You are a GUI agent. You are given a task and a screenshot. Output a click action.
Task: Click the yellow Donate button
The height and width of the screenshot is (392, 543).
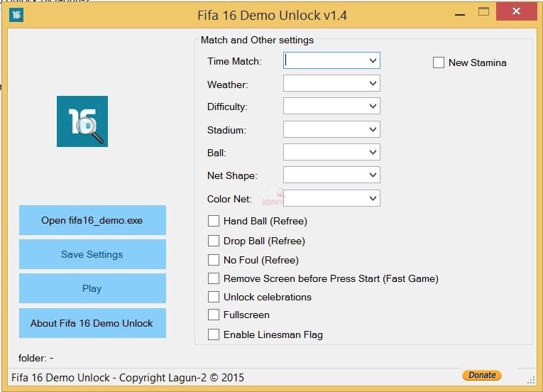point(482,375)
